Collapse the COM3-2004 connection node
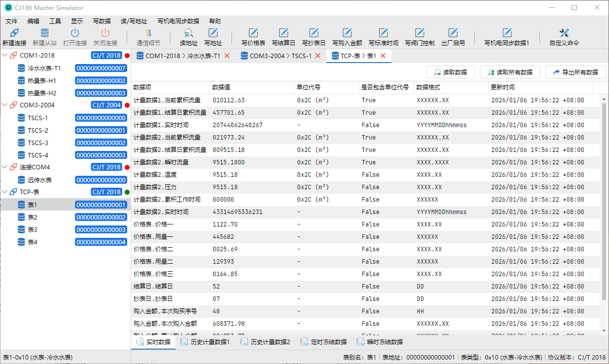This screenshot has width=609, height=364. (x=5, y=105)
